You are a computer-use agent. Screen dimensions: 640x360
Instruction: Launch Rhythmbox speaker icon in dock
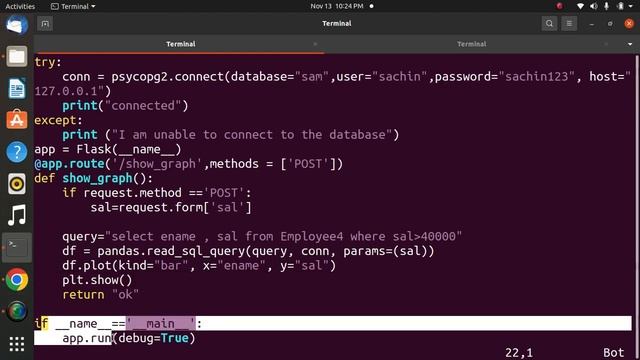coord(17,184)
